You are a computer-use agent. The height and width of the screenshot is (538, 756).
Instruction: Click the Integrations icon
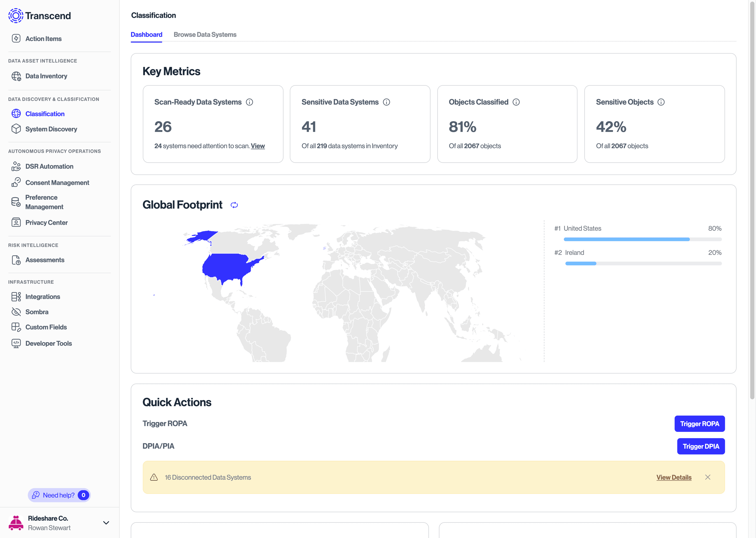pos(16,296)
